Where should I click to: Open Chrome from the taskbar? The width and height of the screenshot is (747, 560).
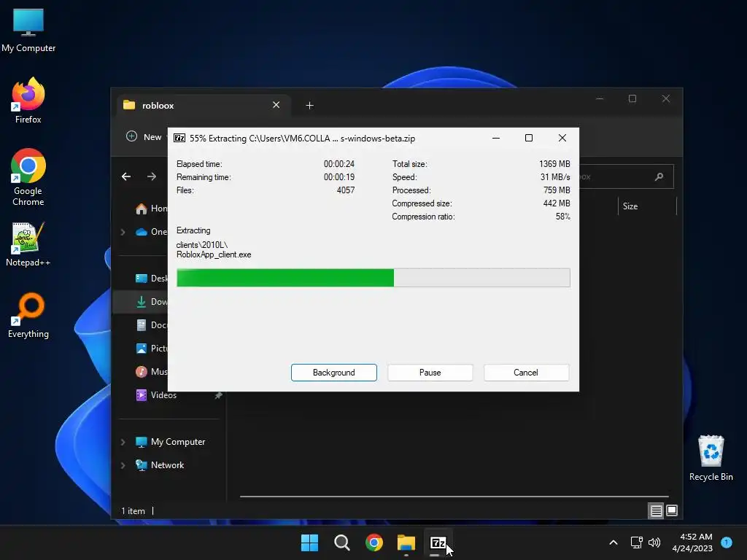[x=374, y=542]
